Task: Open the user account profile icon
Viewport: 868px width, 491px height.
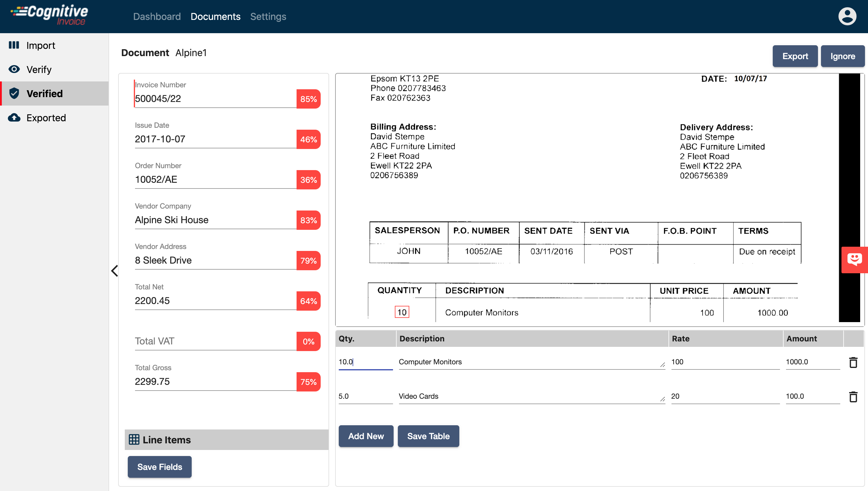Action: (847, 16)
